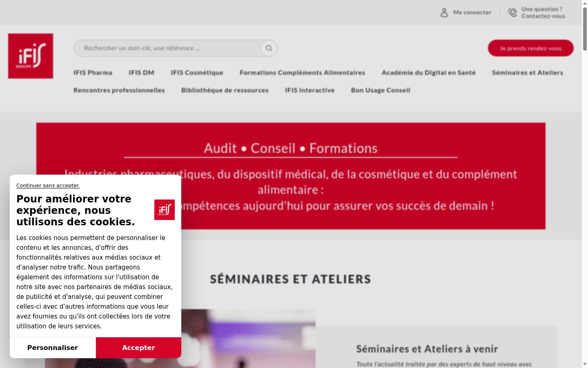Click Continuer sans accepter link

(x=48, y=186)
